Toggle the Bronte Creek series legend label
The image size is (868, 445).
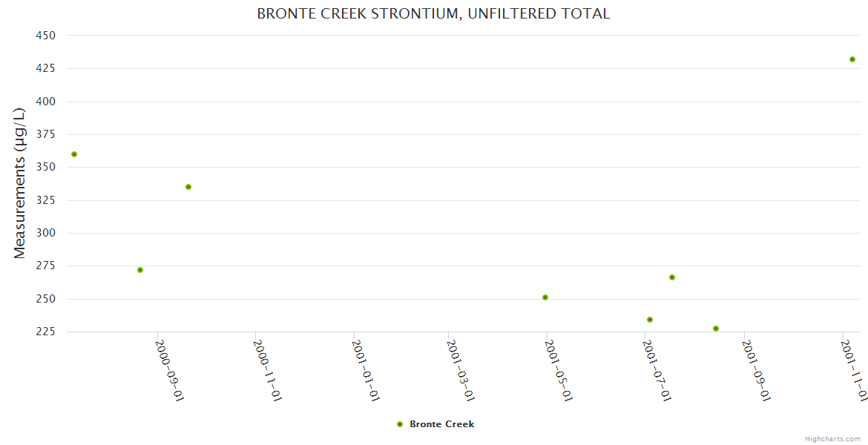click(441, 424)
